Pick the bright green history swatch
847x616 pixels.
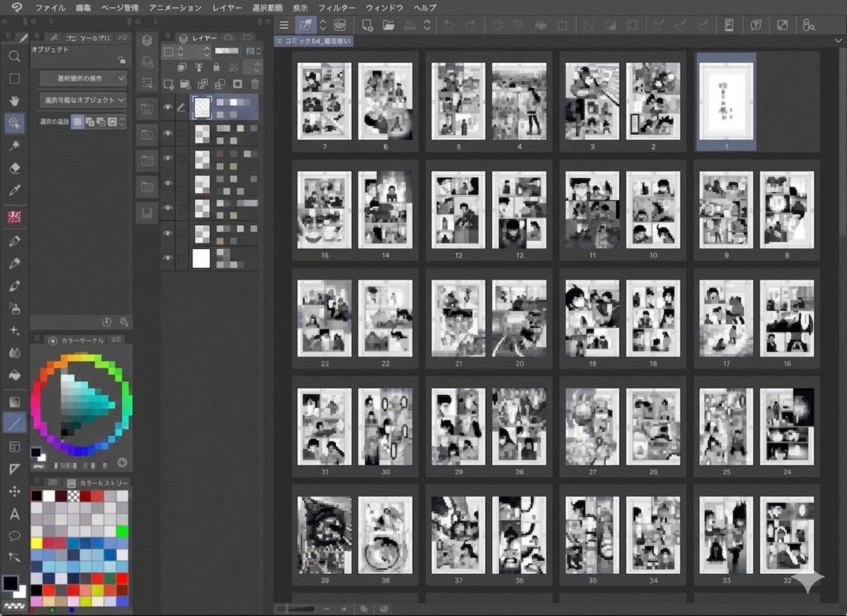122,531
